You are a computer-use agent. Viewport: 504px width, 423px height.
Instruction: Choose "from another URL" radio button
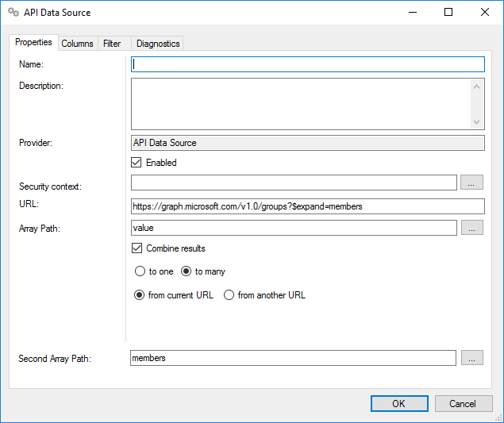tap(229, 295)
